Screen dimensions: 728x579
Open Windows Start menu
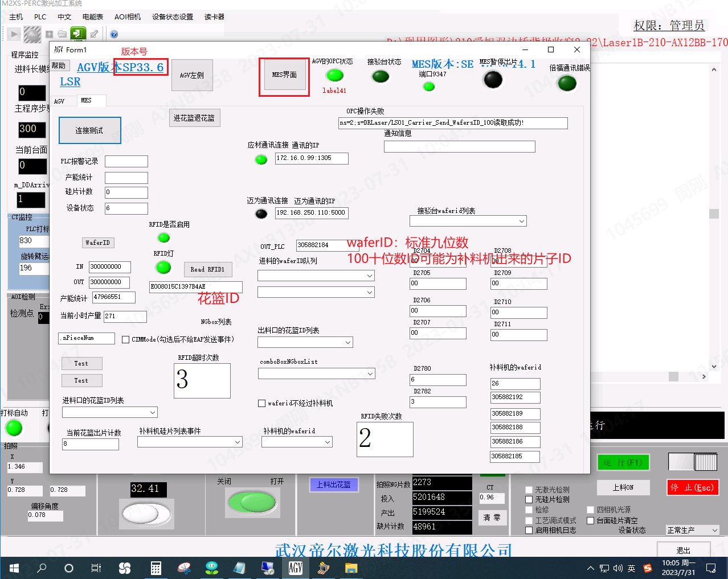click(14, 568)
